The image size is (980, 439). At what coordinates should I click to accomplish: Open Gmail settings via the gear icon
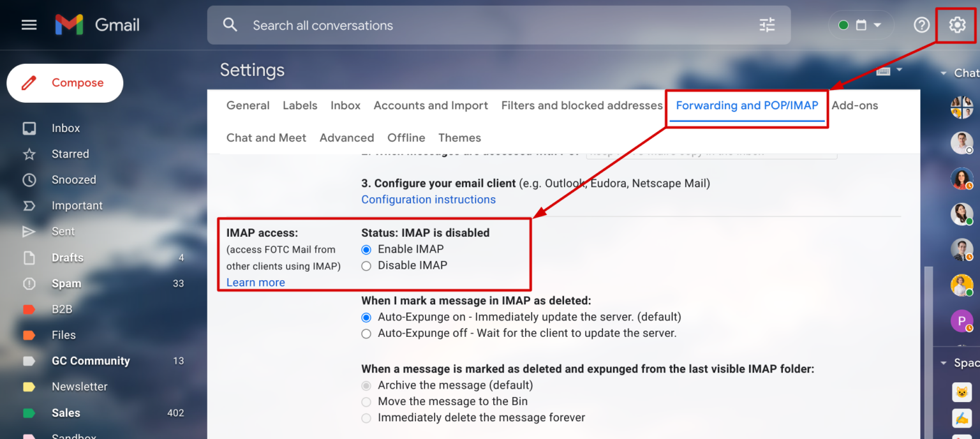click(x=956, y=25)
